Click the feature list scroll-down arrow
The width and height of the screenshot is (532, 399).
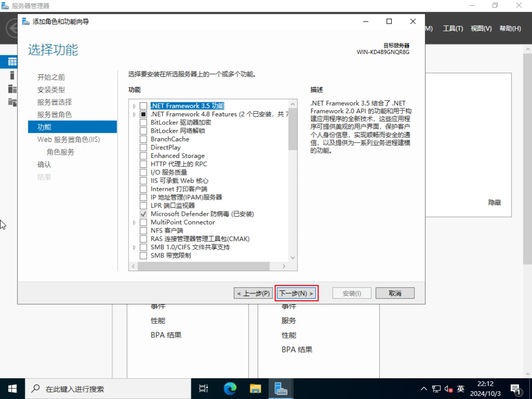tap(293, 257)
